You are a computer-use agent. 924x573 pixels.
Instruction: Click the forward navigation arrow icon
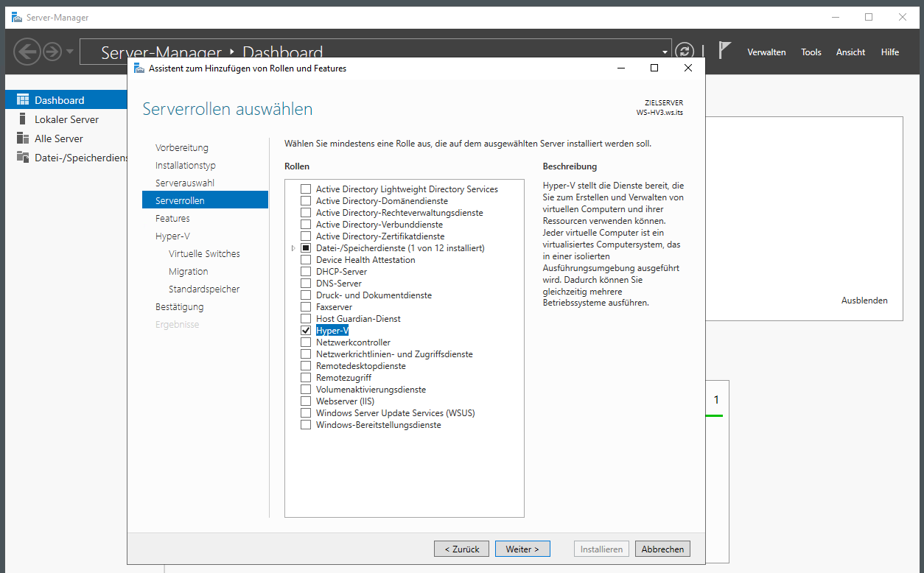coord(52,52)
